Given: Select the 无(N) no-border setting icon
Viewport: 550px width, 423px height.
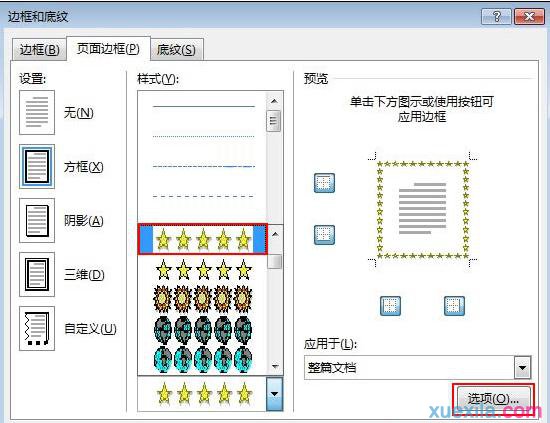Looking at the screenshot, I should 37,112.
